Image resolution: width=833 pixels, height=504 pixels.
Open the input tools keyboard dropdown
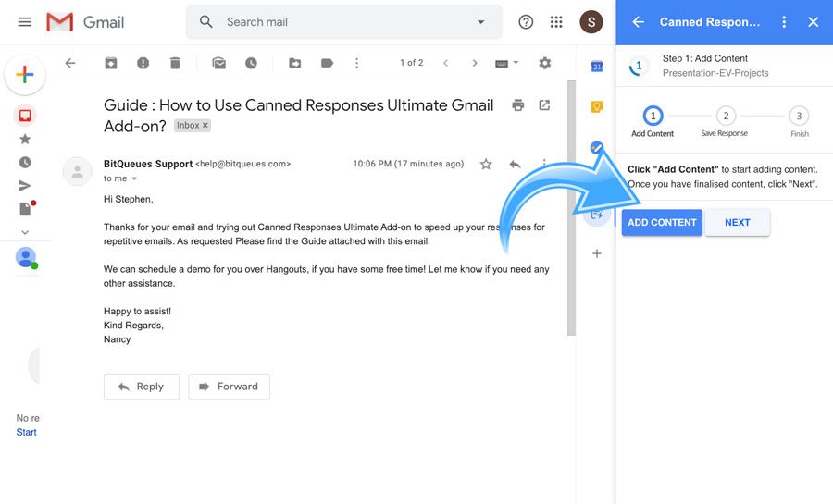(x=507, y=63)
